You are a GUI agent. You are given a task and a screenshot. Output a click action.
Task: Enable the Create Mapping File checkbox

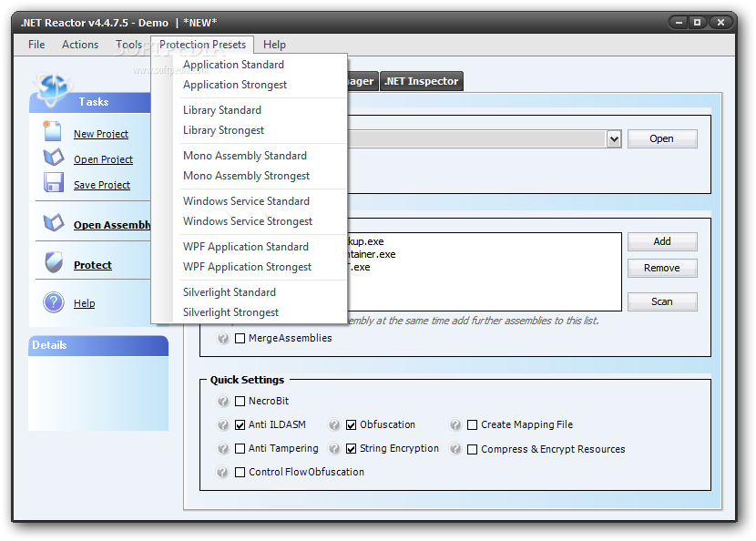(473, 424)
